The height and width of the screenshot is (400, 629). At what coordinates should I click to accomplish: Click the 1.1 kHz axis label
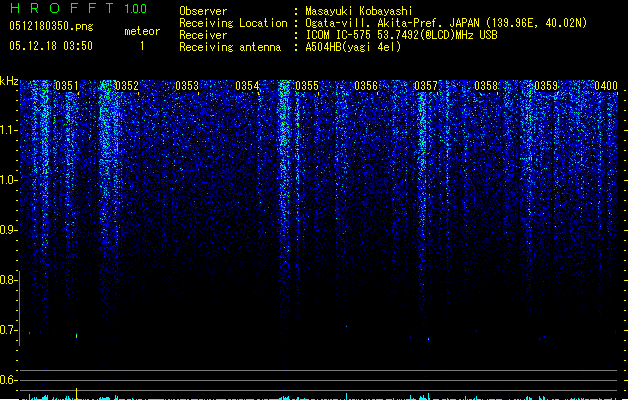tap(8, 130)
